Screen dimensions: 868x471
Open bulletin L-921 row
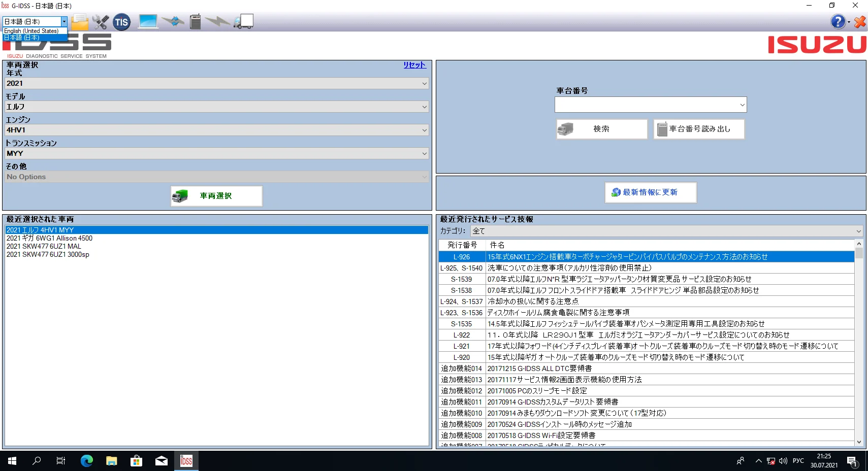pos(647,346)
